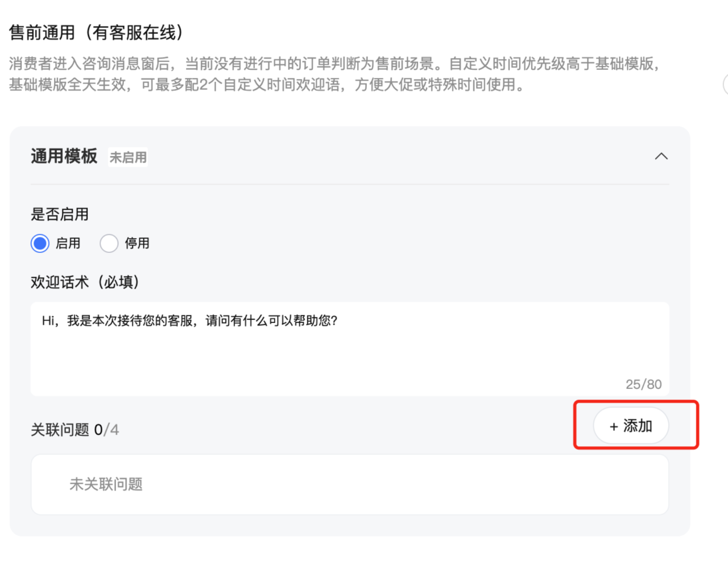Click the description line starting 基础模版全天生效

click(x=267, y=85)
